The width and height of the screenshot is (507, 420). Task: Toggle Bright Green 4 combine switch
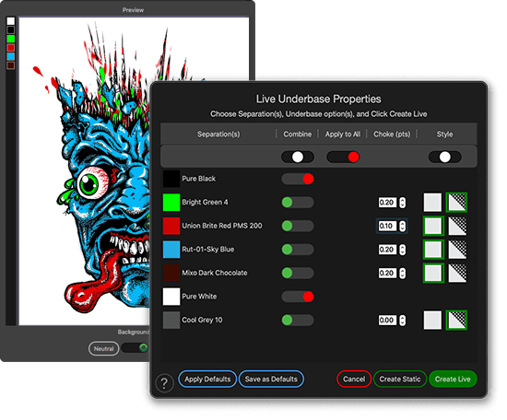pyautogui.click(x=298, y=203)
